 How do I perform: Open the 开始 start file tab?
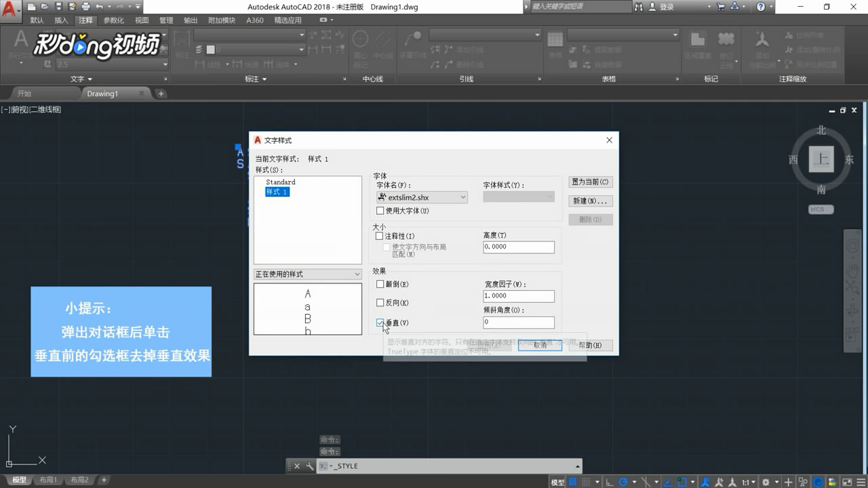point(25,94)
